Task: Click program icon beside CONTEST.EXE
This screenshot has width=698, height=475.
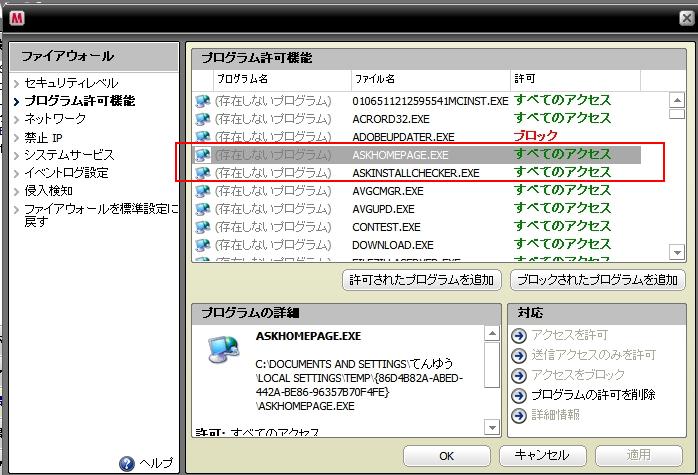Action: click(203, 227)
